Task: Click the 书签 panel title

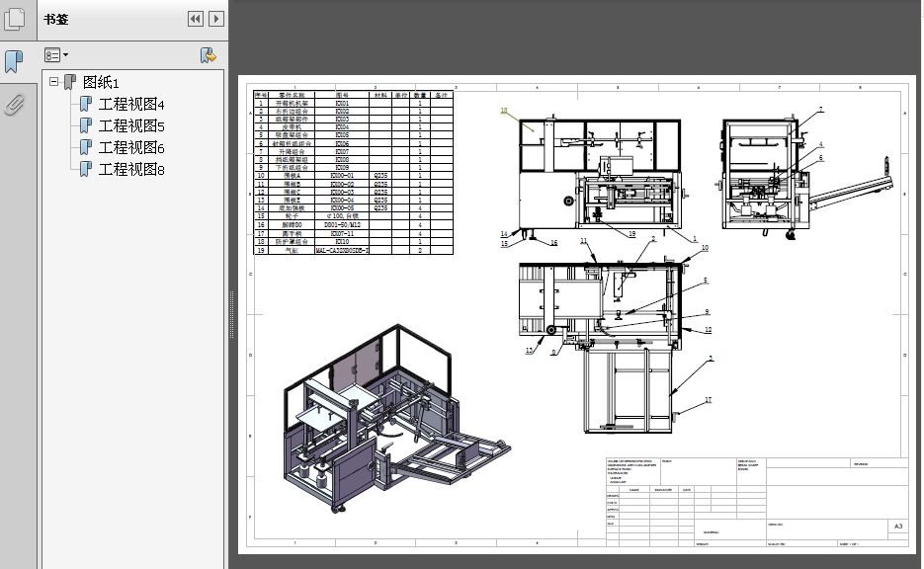Action: [x=57, y=19]
